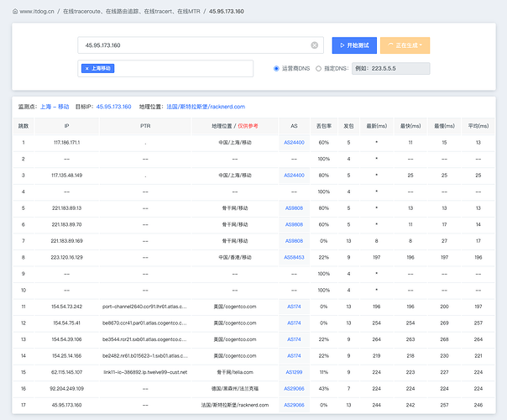Click the 丢包率 column header

click(324, 126)
